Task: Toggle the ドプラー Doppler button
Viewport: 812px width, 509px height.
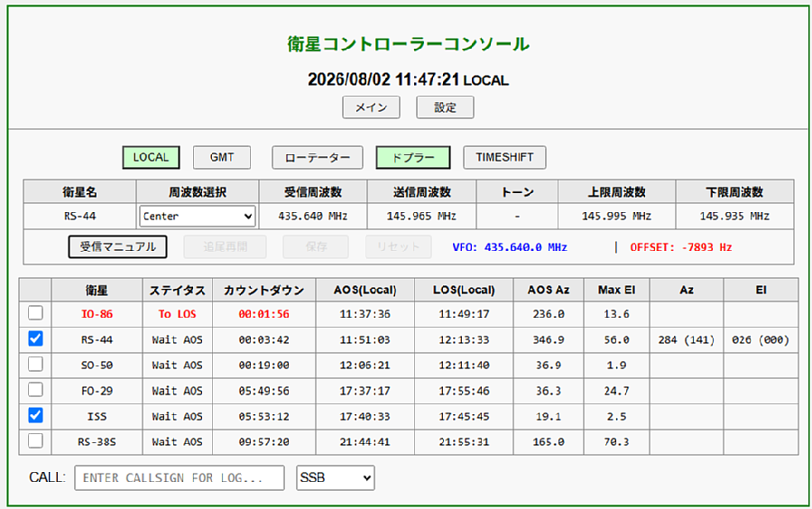Action: [412, 157]
